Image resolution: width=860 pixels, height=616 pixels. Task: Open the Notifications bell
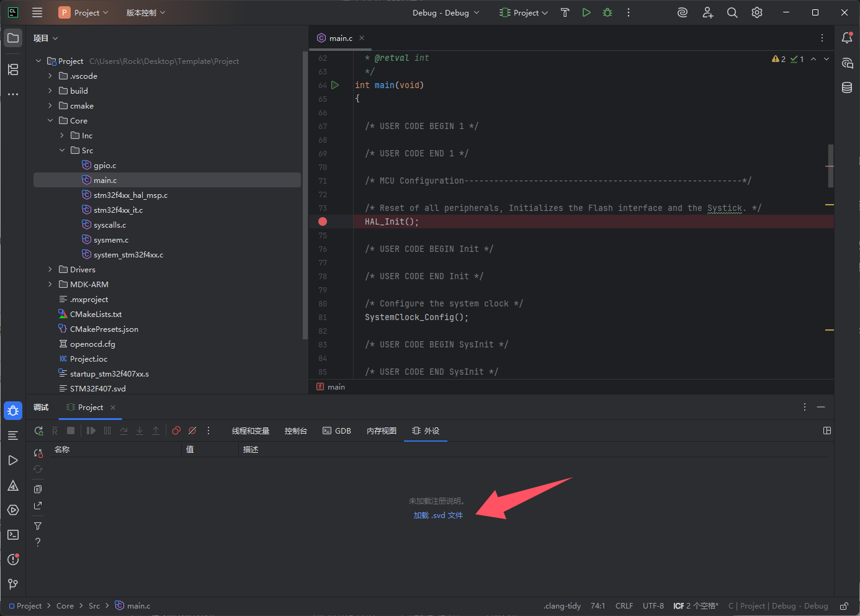(x=847, y=38)
